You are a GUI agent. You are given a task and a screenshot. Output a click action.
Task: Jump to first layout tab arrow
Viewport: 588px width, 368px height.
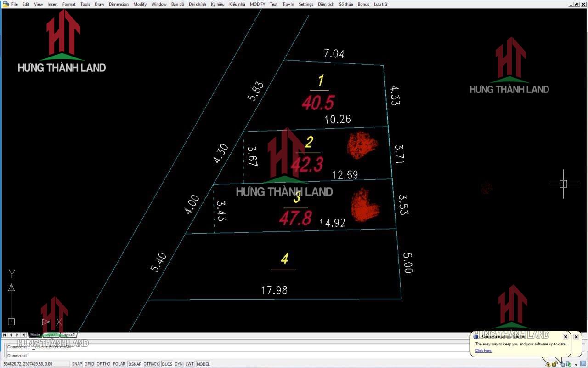(x=5, y=335)
